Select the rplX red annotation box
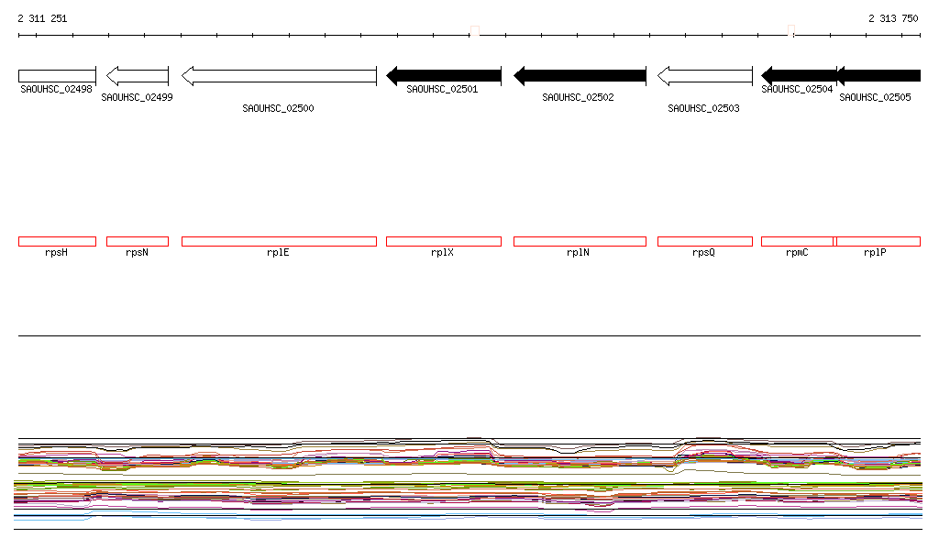The width and height of the screenshot is (939, 560). (444, 242)
